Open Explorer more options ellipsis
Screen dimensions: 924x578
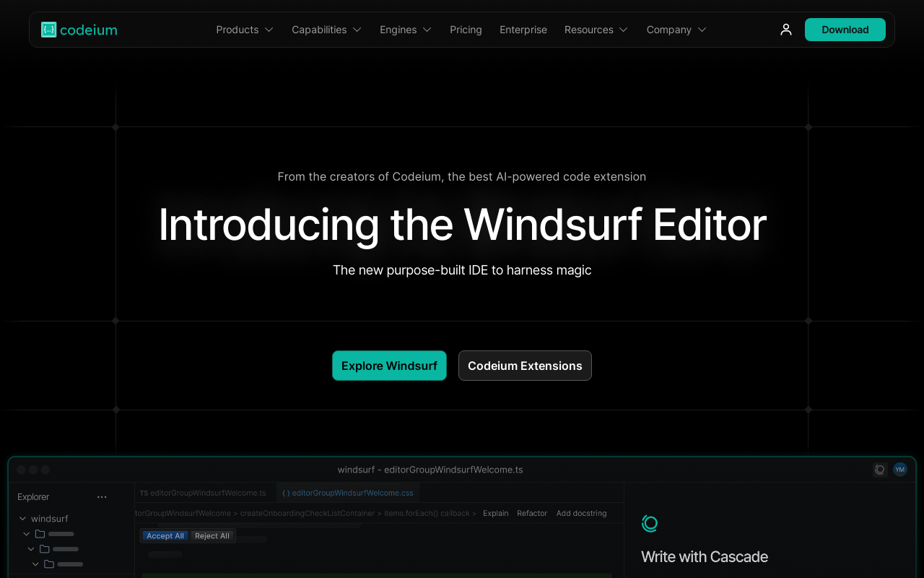[102, 497]
